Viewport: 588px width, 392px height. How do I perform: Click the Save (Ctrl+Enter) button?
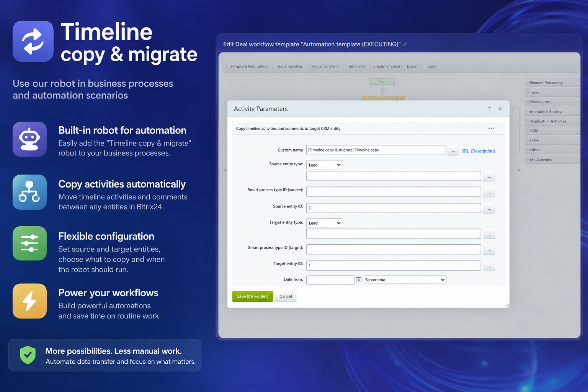(x=253, y=296)
